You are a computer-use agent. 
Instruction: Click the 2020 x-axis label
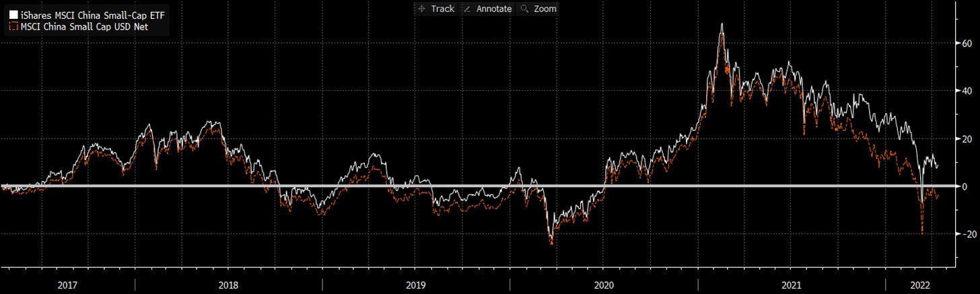tap(604, 285)
